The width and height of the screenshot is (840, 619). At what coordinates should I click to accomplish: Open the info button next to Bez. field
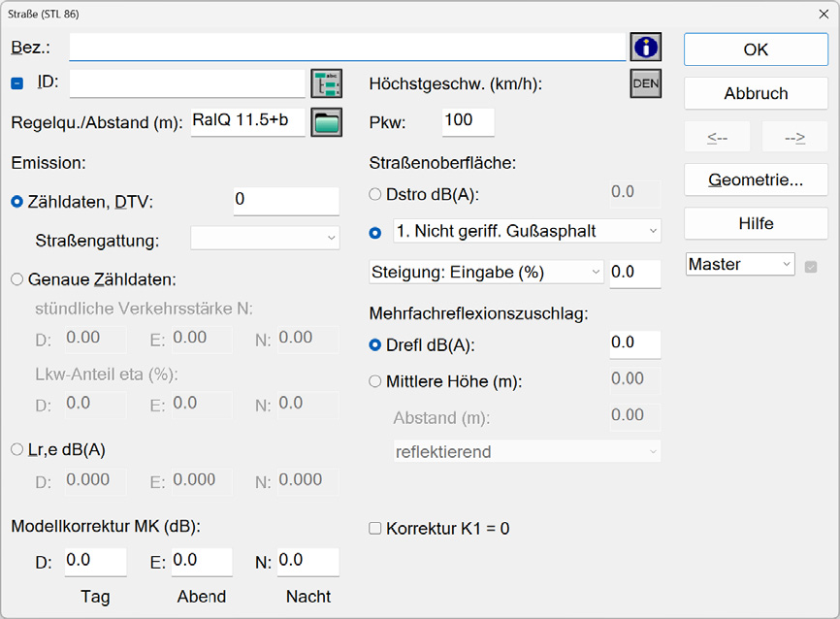click(x=646, y=48)
